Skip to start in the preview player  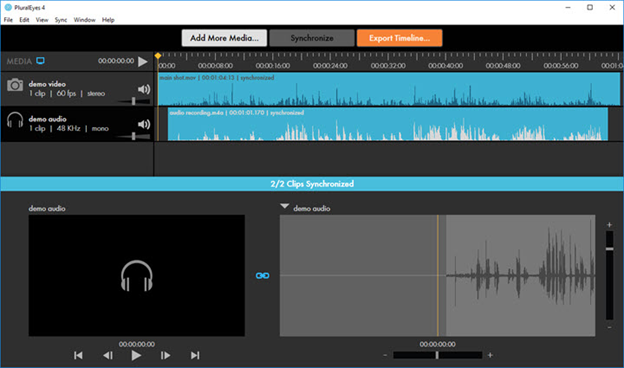78,355
